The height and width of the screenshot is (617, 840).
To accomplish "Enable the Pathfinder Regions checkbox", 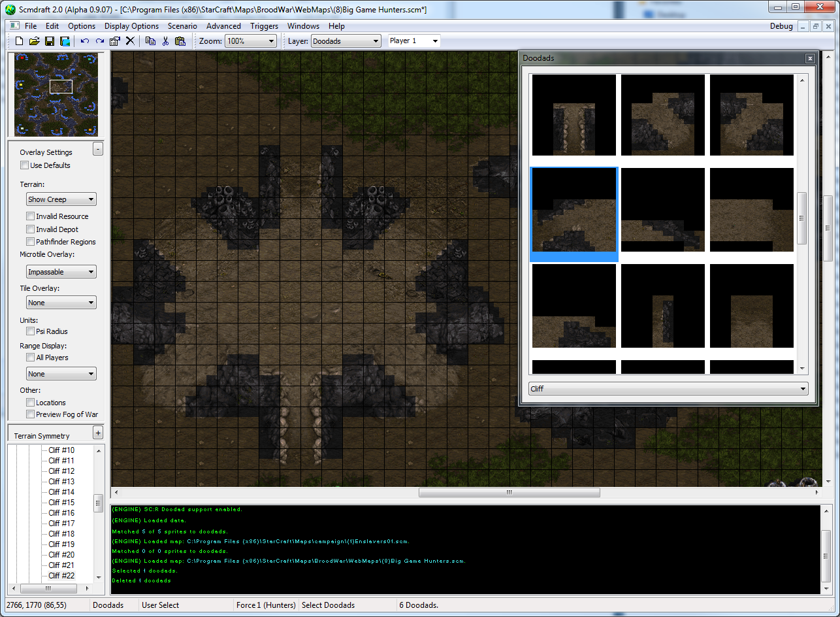I will click(30, 242).
